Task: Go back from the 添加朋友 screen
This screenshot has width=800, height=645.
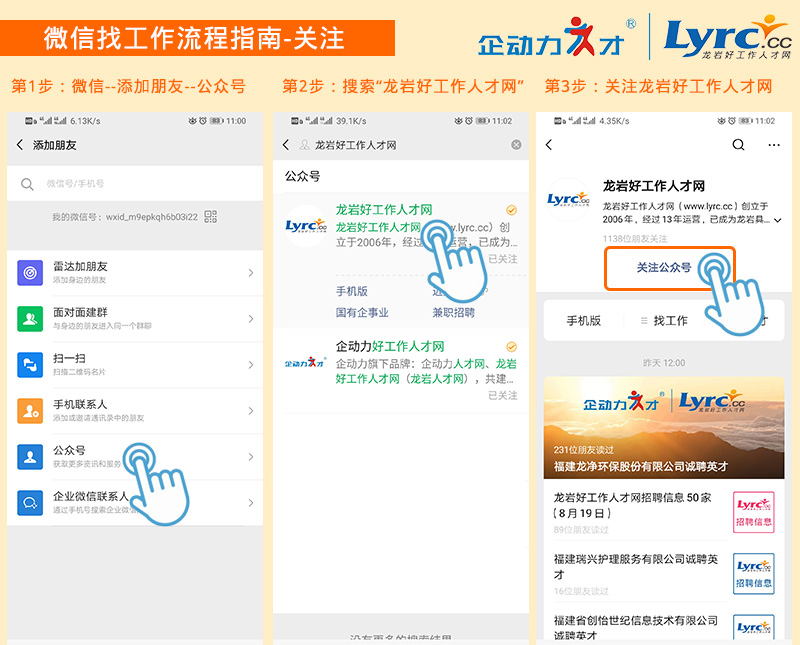Action: coord(20,145)
